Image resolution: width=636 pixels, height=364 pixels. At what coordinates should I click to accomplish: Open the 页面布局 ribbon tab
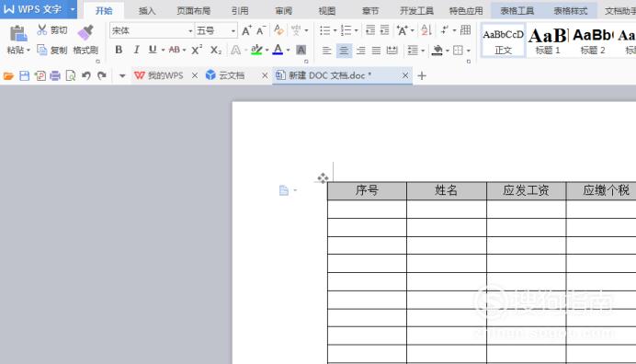click(194, 11)
